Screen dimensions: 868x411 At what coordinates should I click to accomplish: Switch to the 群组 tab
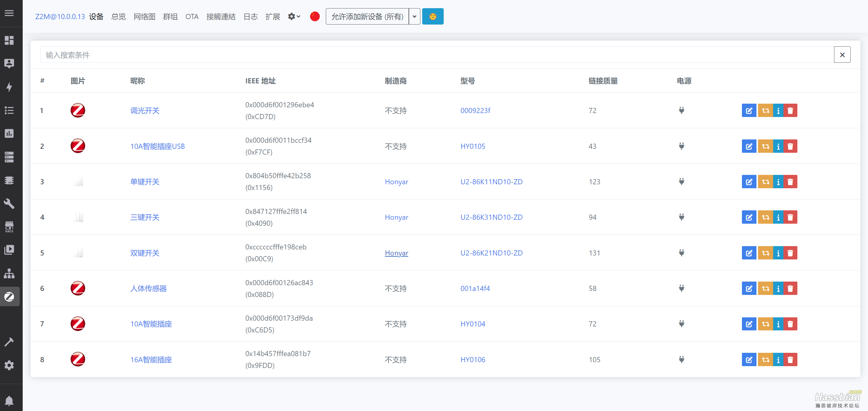[170, 16]
